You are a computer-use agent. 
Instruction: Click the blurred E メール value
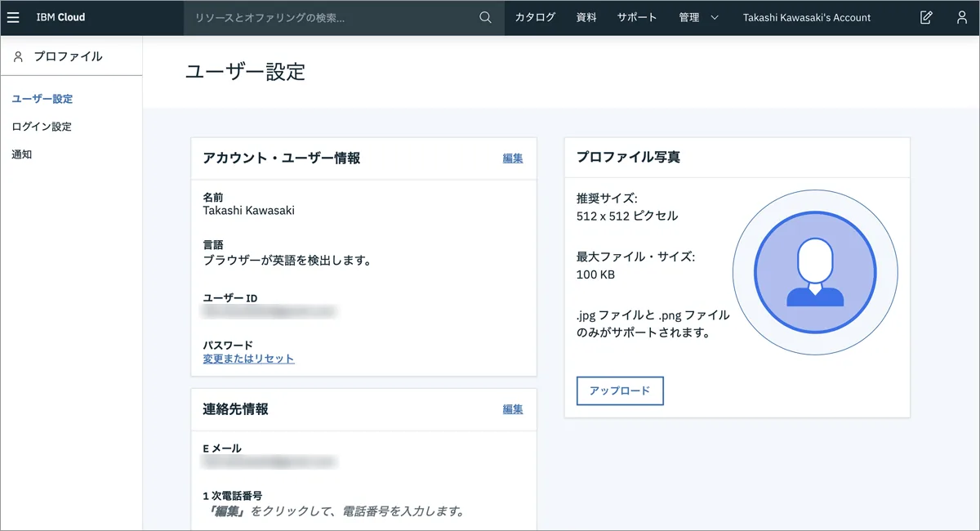(269, 462)
